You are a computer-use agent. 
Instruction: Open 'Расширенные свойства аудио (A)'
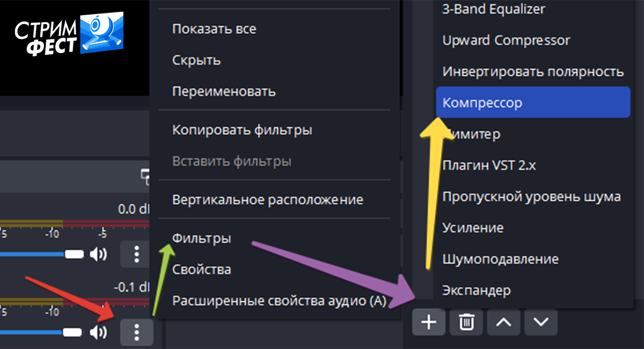pos(278,301)
